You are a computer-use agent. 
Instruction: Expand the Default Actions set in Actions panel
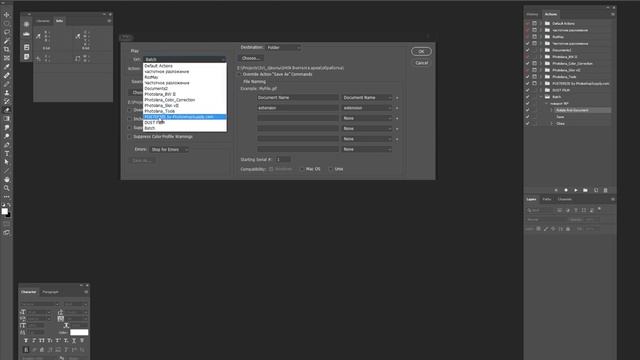coord(541,24)
